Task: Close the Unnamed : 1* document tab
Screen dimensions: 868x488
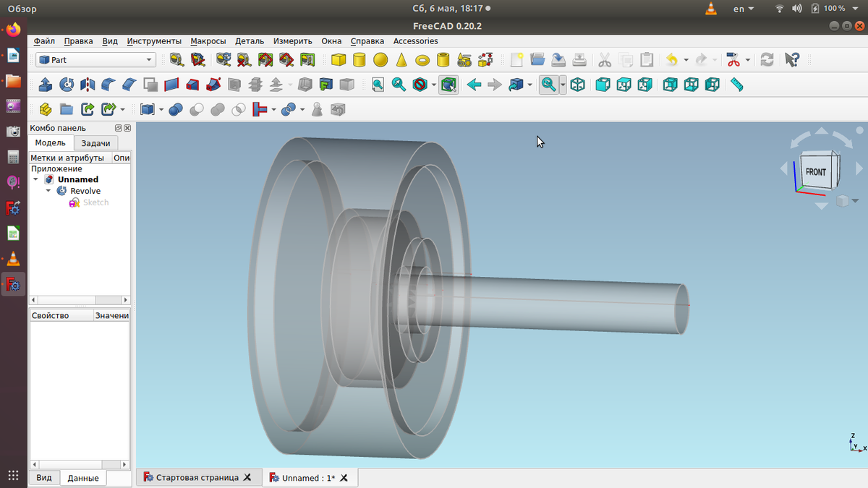Action: pyautogui.click(x=344, y=478)
